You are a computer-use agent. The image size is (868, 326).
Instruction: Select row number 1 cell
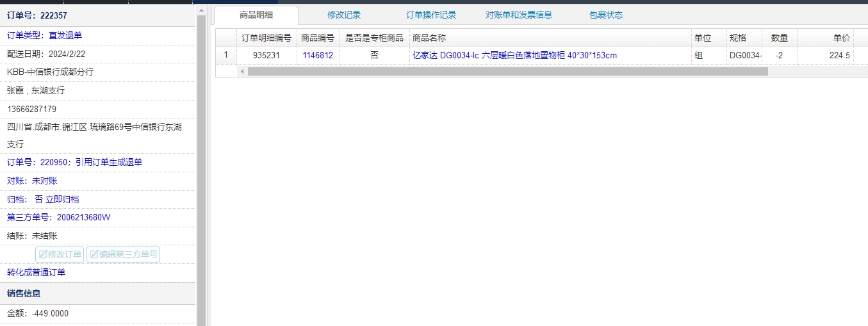click(225, 56)
